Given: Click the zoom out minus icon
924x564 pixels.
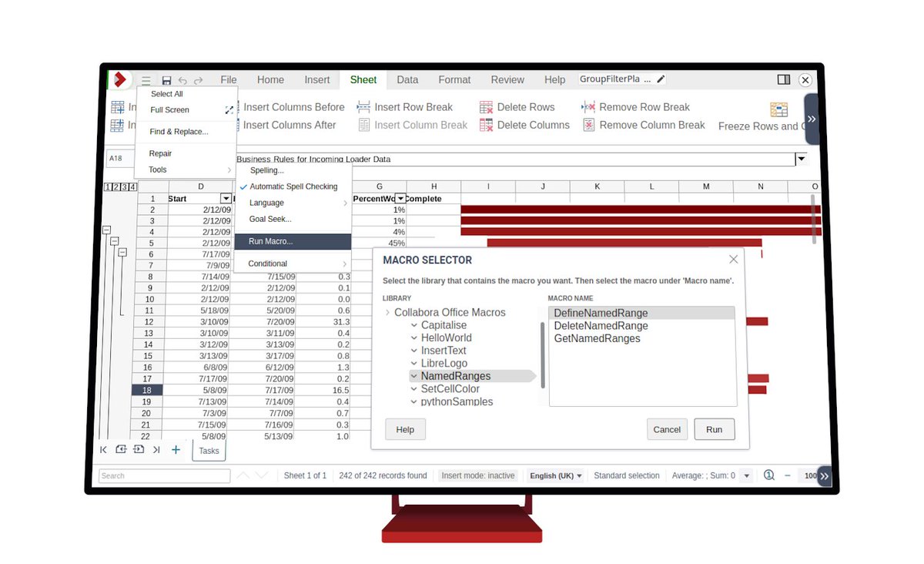Looking at the screenshot, I should click(788, 475).
